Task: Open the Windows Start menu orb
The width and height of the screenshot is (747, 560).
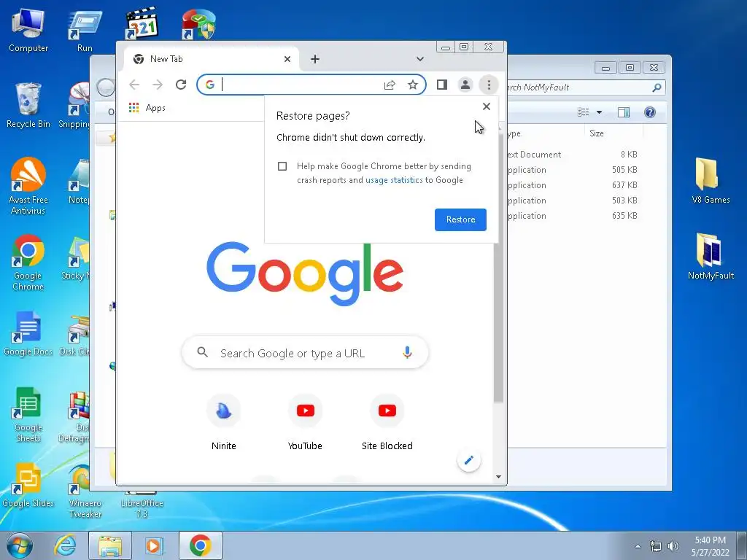Action: click(20, 545)
